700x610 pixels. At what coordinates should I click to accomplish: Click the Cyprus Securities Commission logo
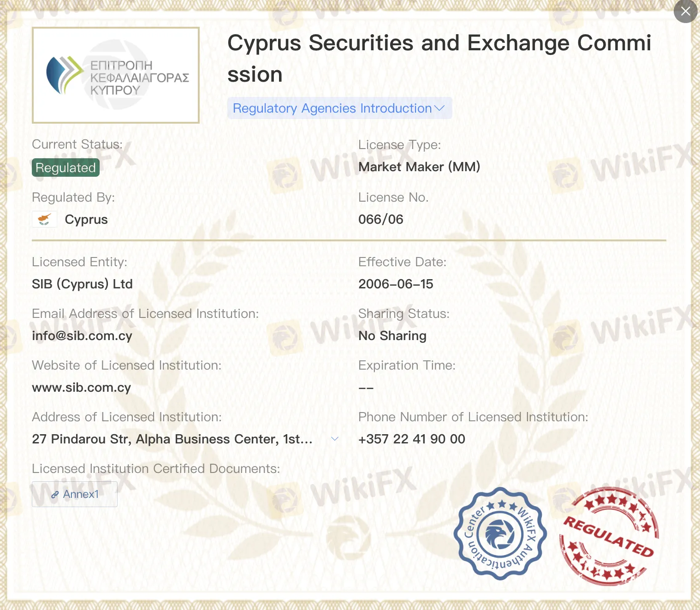point(116,75)
